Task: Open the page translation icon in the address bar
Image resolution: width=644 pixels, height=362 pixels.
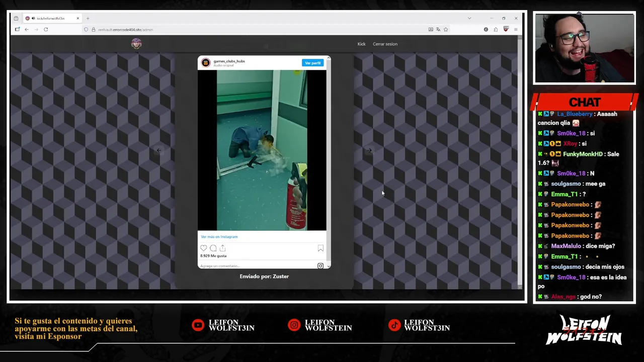Action: click(x=438, y=30)
